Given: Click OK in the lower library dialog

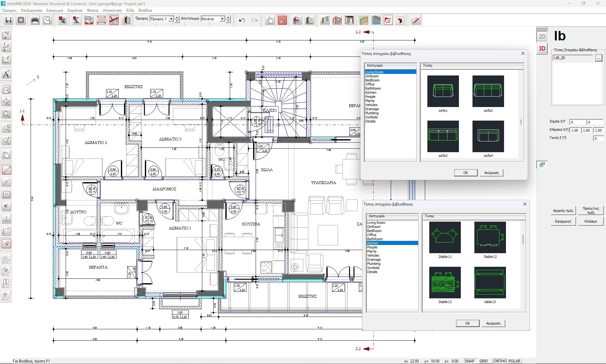Looking at the screenshot, I should [x=467, y=323].
